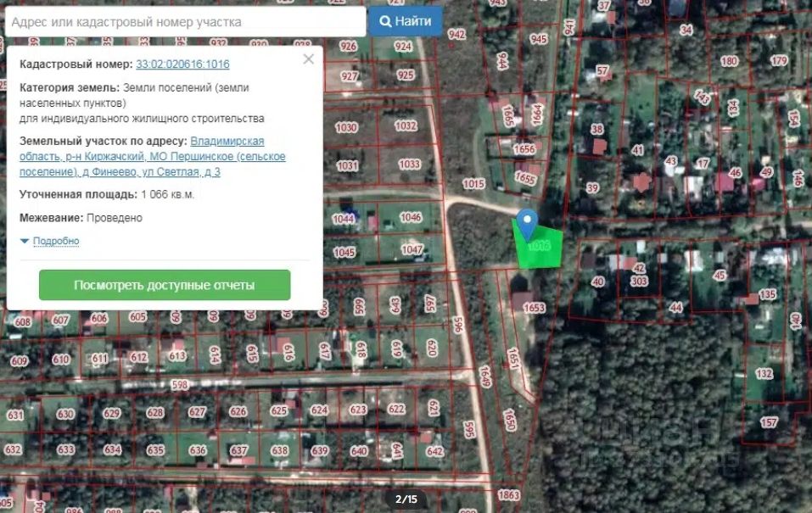Select parcel 622 on the map
Screen dimensions: 812x513
[x=396, y=409]
